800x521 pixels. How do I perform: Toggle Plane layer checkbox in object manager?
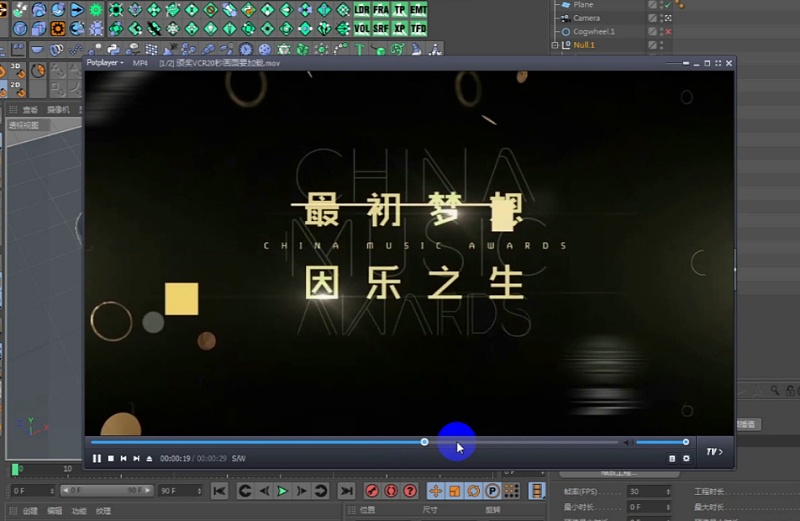652,5
